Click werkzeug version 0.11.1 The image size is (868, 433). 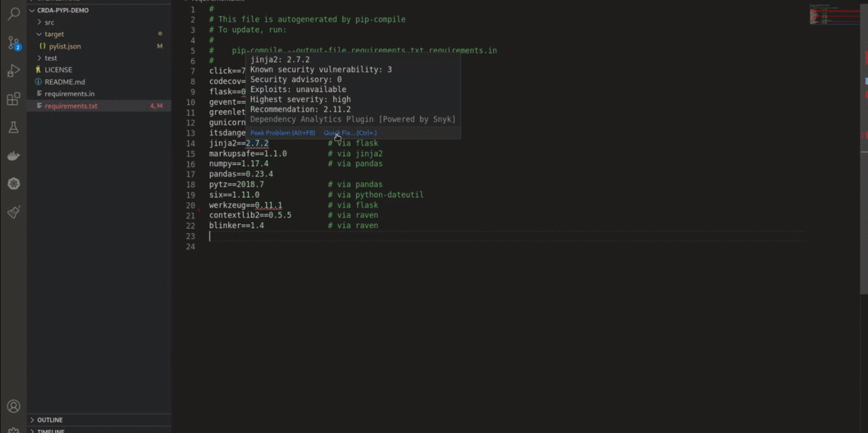coord(268,206)
